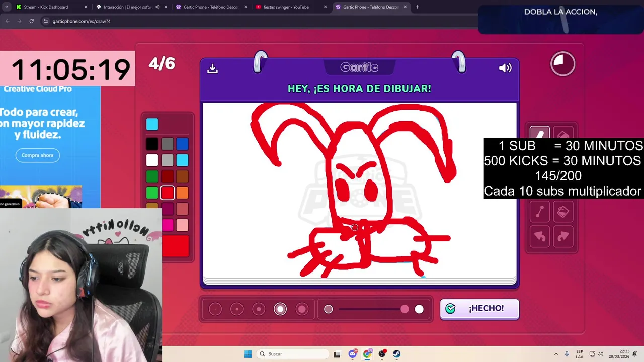Select the largest brush size
The width and height of the screenshot is (644, 362).
pos(302,309)
